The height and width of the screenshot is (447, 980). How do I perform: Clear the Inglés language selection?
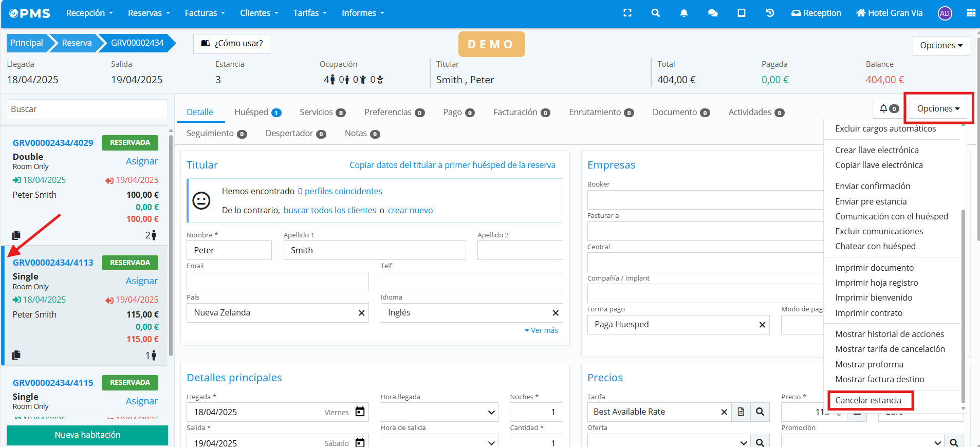click(x=555, y=313)
